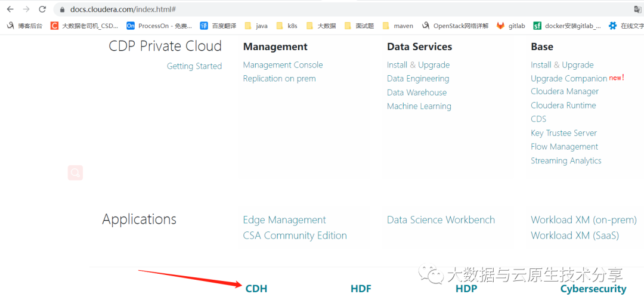This screenshot has width=644, height=303.
Task: Open the Getting Started link
Action: pos(194,66)
